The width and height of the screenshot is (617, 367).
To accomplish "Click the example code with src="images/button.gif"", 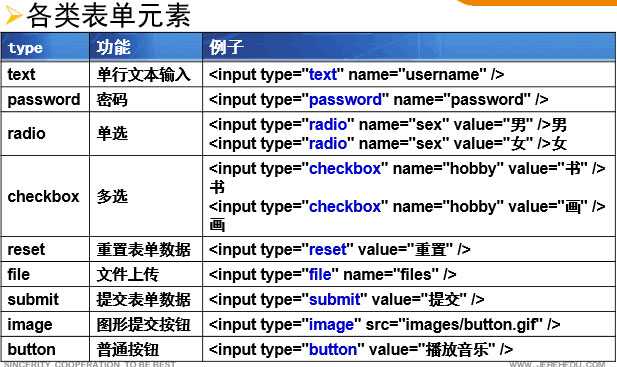I will 384,325.
